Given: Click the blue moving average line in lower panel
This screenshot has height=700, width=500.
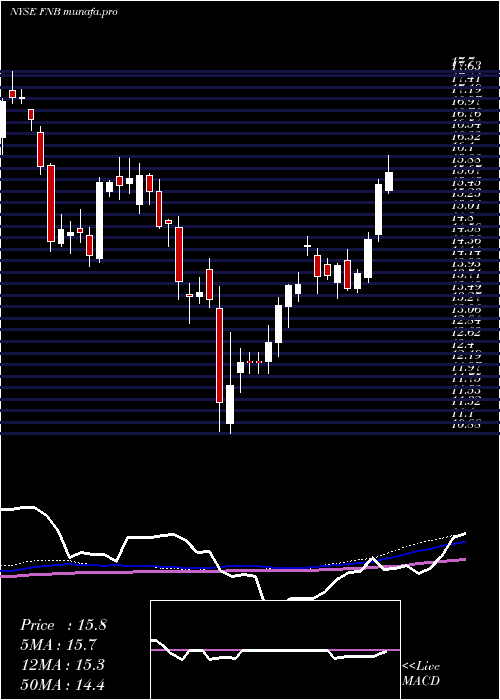Looking at the screenshot, I should 232,566.
